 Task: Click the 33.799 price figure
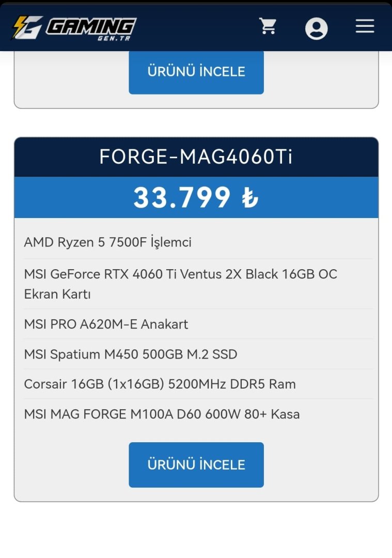coord(182,197)
